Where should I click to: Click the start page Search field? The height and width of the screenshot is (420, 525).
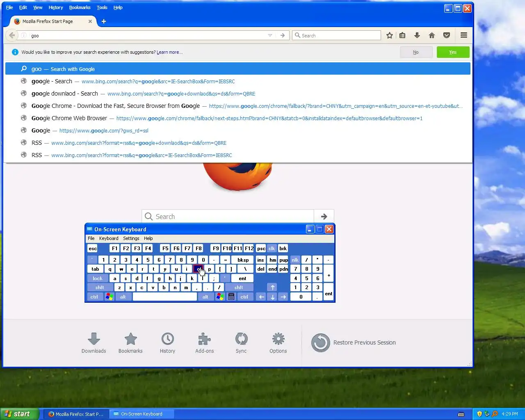(x=228, y=217)
